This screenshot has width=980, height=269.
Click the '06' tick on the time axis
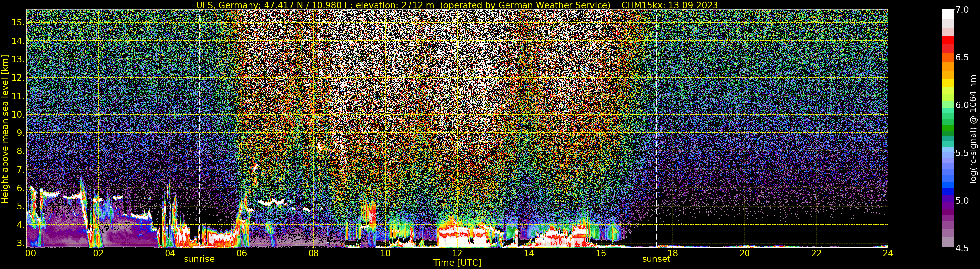click(242, 253)
